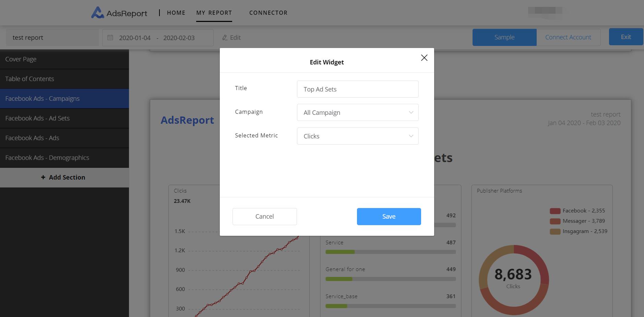Edit the Title input field
Image resolution: width=644 pixels, height=317 pixels.
(358, 89)
